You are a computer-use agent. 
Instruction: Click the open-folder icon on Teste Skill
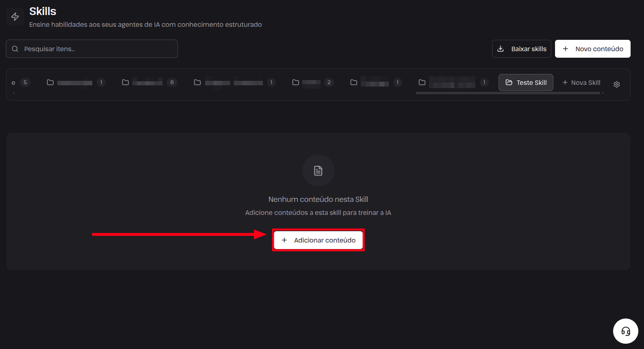point(509,82)
